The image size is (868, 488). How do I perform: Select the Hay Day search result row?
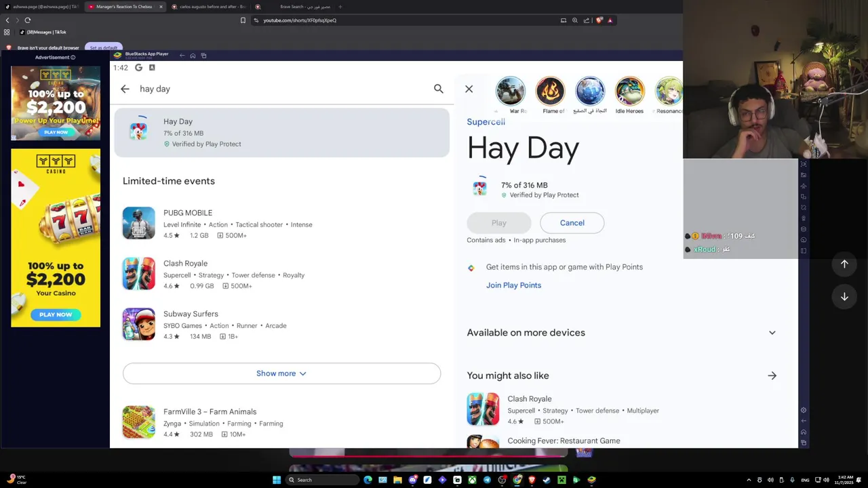pos(281,132)
